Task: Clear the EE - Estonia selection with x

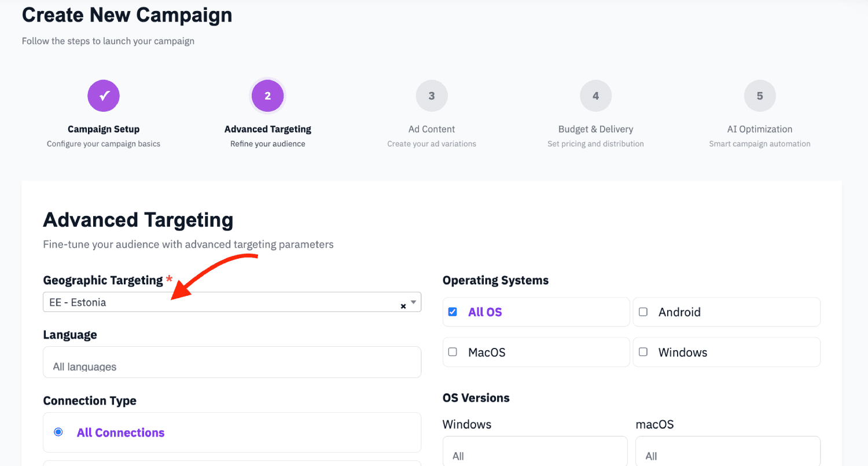Action: [x=403, y=306]
